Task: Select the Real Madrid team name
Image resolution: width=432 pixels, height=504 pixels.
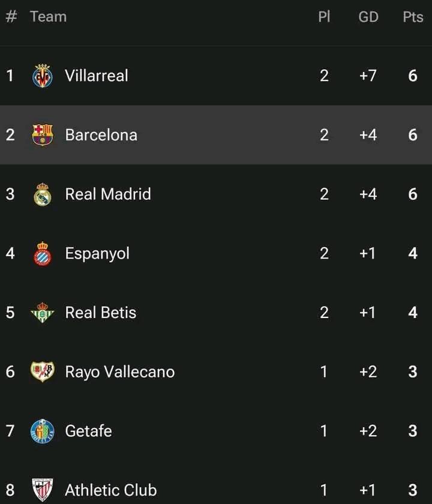Action: tap(108, 194)
